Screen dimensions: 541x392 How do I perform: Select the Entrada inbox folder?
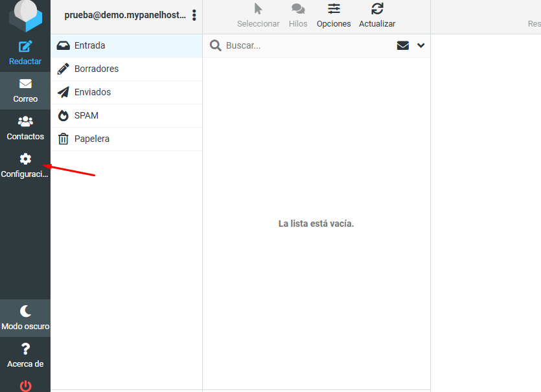point(126,45)
